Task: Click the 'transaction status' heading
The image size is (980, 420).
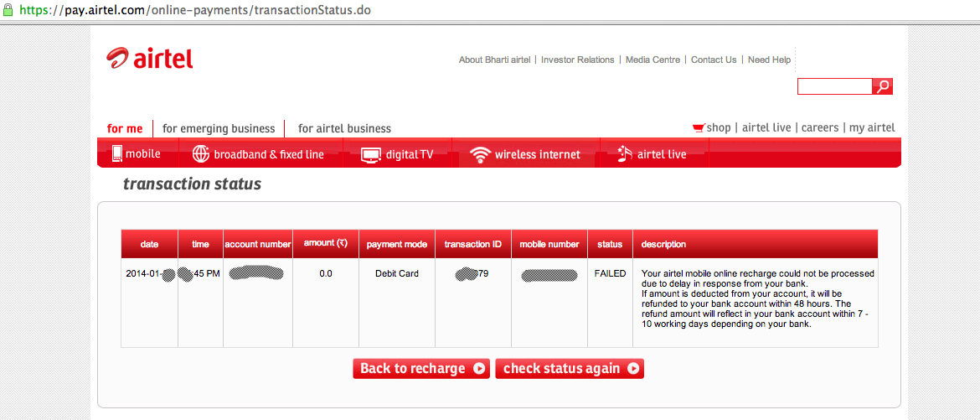Action: click(193, 184)
